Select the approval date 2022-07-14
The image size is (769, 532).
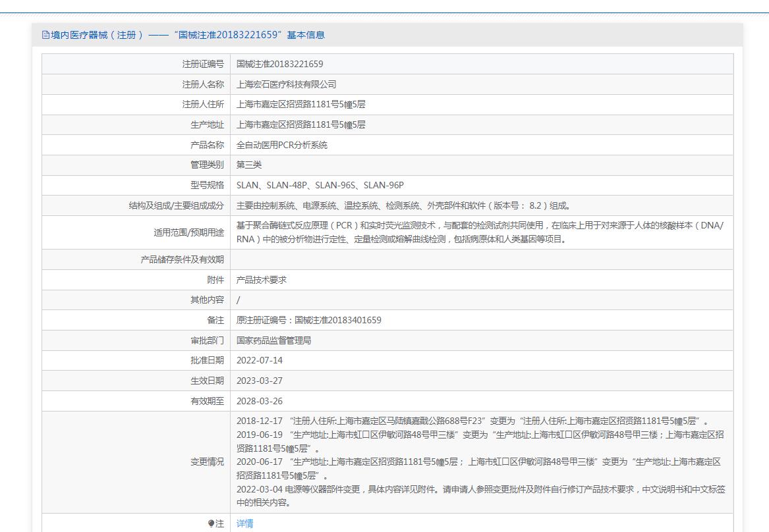pos(260,360)
